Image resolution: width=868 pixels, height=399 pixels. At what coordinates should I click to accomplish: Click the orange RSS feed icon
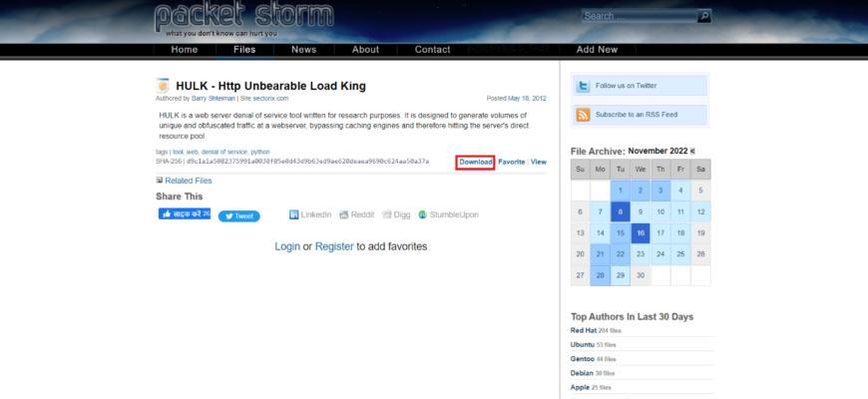583,115
